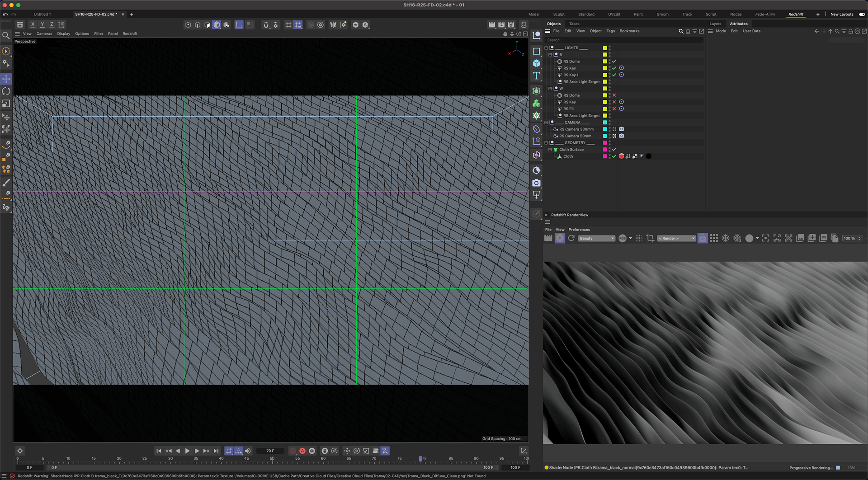868x480 pixels.
Task: Toggle the RS Key.1 enable checkmark
Action: (614, 75)
